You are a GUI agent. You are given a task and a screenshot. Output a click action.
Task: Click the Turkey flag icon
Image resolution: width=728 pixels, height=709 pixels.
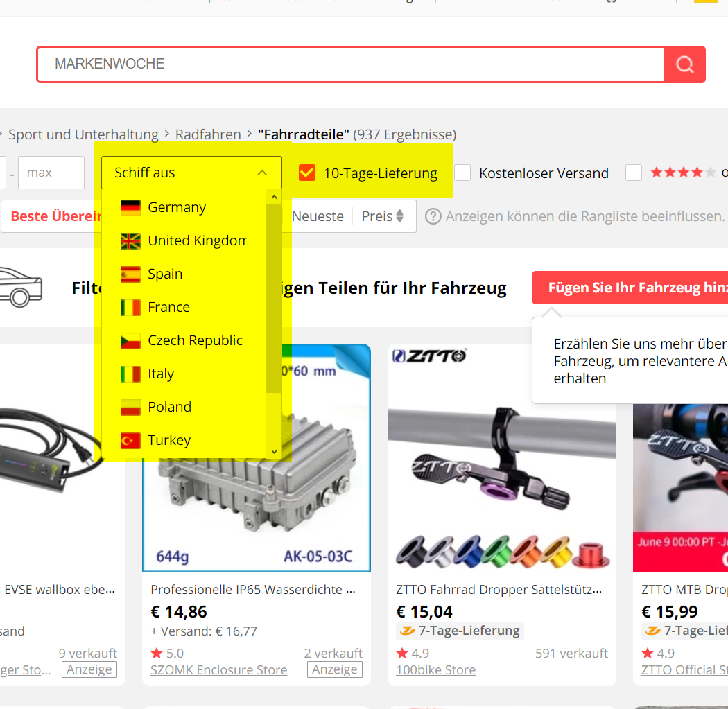click(x=130, y=440)
